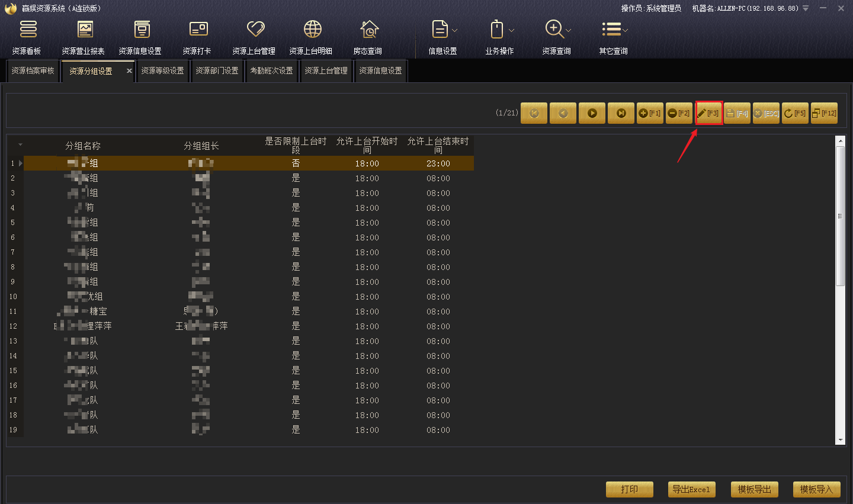Switch to 资源上台管理 tab
853x504 pixels.
tap(326, 71)
